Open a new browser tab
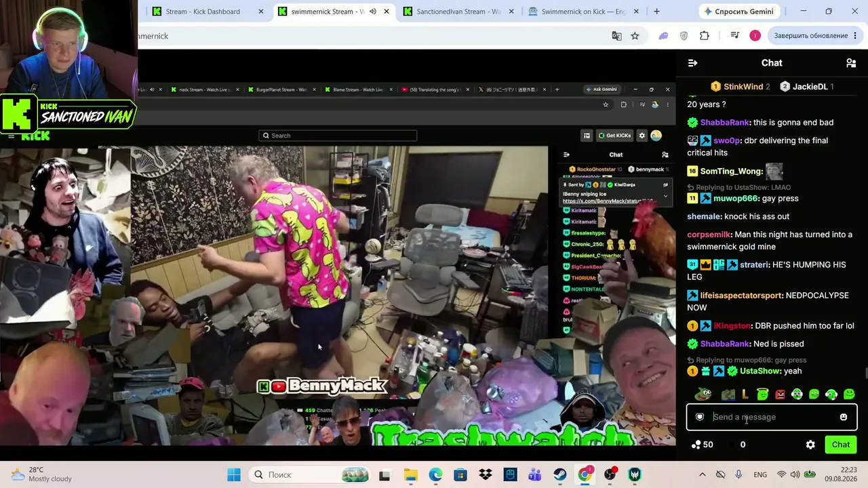Screen dimensions: 868x488 (656, 12)
